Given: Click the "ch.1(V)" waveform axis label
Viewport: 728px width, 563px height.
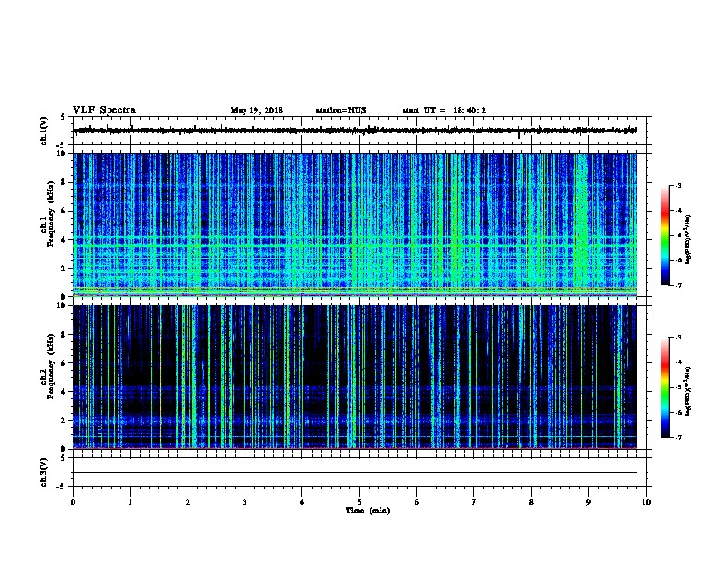Looking at the screenshot, I should click(x=43, y=131).
